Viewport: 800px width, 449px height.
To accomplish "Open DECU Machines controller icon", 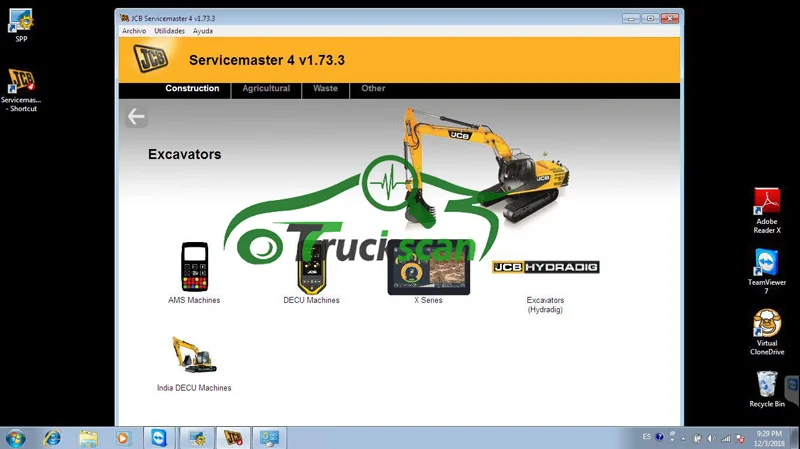I will point(312,267).
